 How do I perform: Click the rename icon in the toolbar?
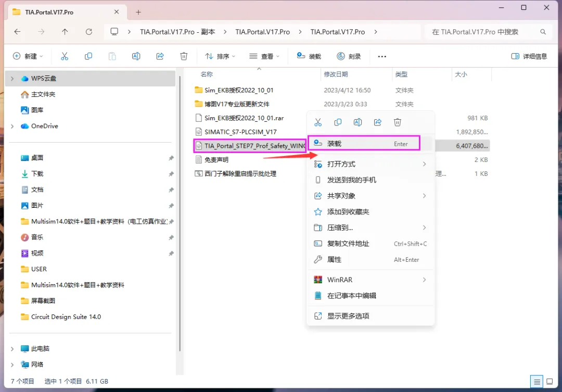point(136,56)
